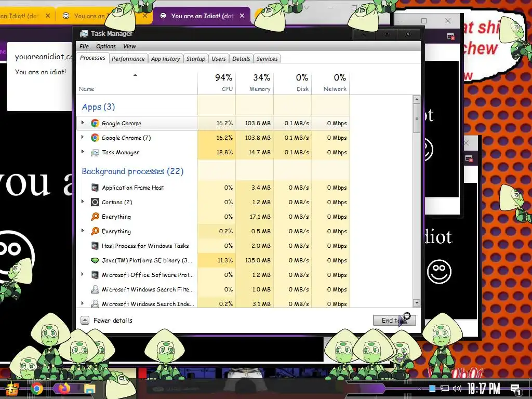
Task: Switch to the Users tab
Action: tap(219, 59)
